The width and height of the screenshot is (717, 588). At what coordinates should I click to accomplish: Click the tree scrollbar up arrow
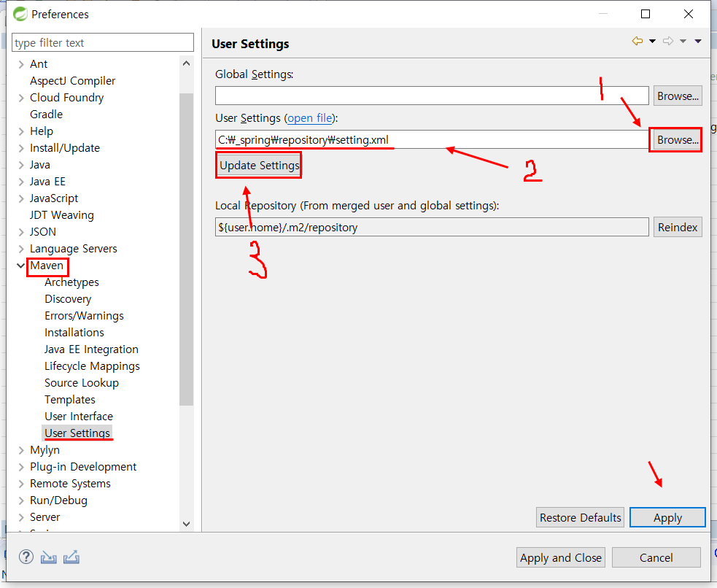pos(186,63)
